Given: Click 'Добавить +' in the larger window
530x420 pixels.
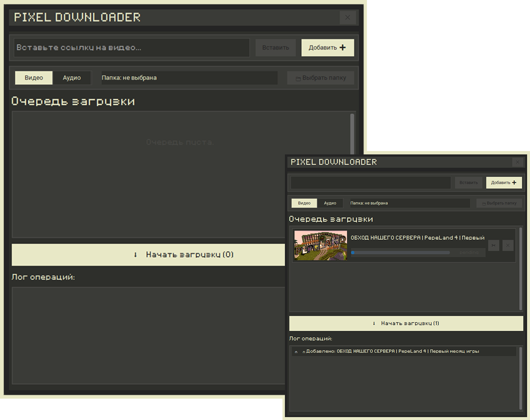Looking at the screenshot, I should [x=328, y=48].
